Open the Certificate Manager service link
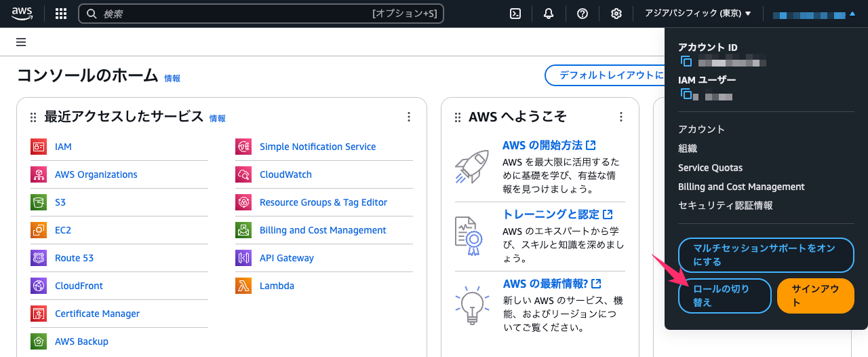 click(98, 314)
